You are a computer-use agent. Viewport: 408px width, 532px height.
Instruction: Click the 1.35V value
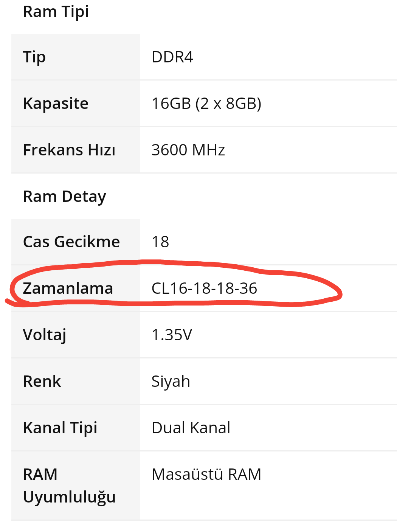click(172, 335)
